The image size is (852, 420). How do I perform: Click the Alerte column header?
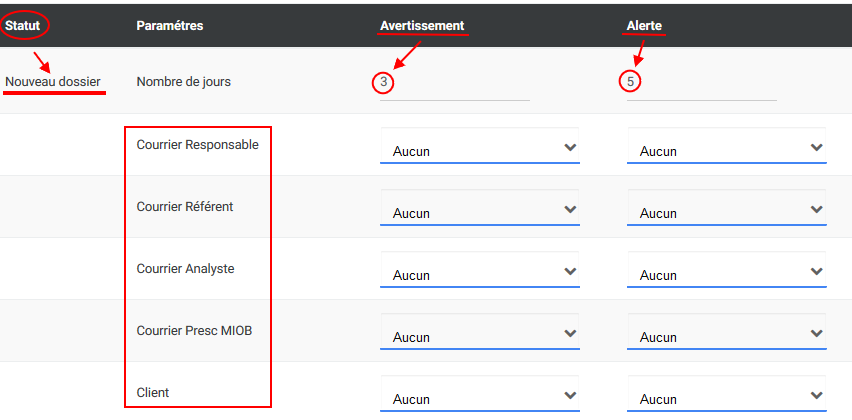(644, 26)
